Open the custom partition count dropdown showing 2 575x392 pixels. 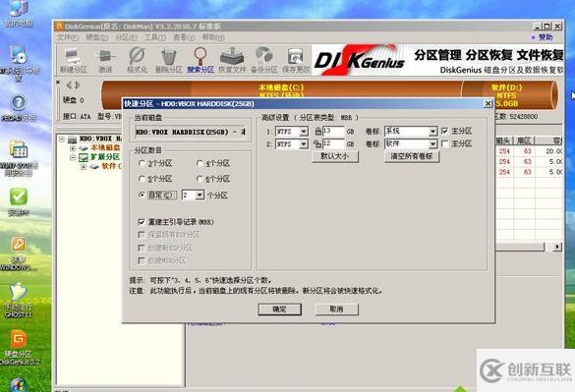(200, 196)
